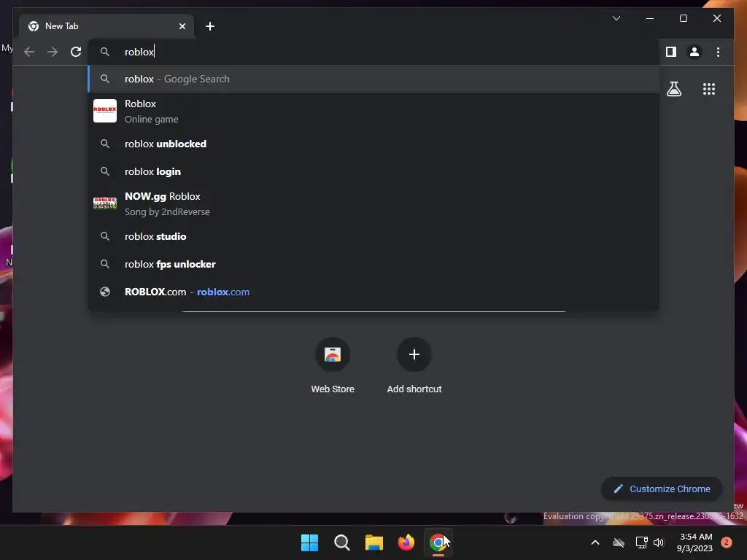Maximize the Chrome window
747x560 pixels.
click(x=683, y=18)
